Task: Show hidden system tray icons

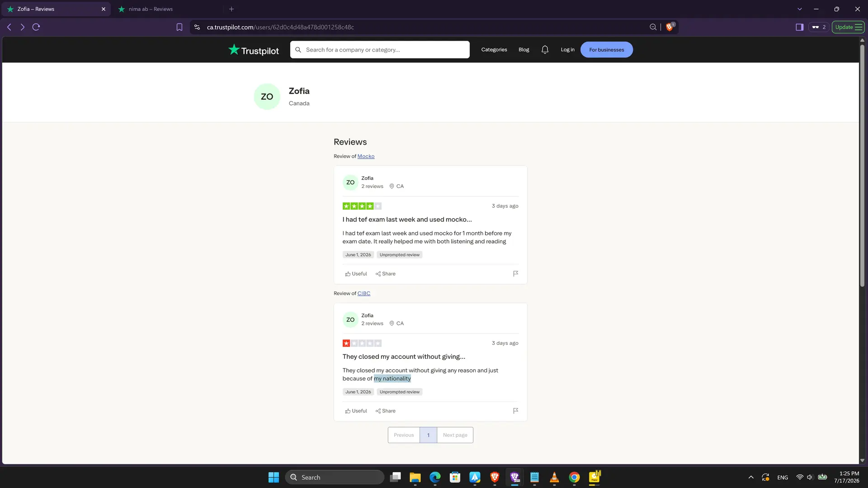Action: [751, 477]
